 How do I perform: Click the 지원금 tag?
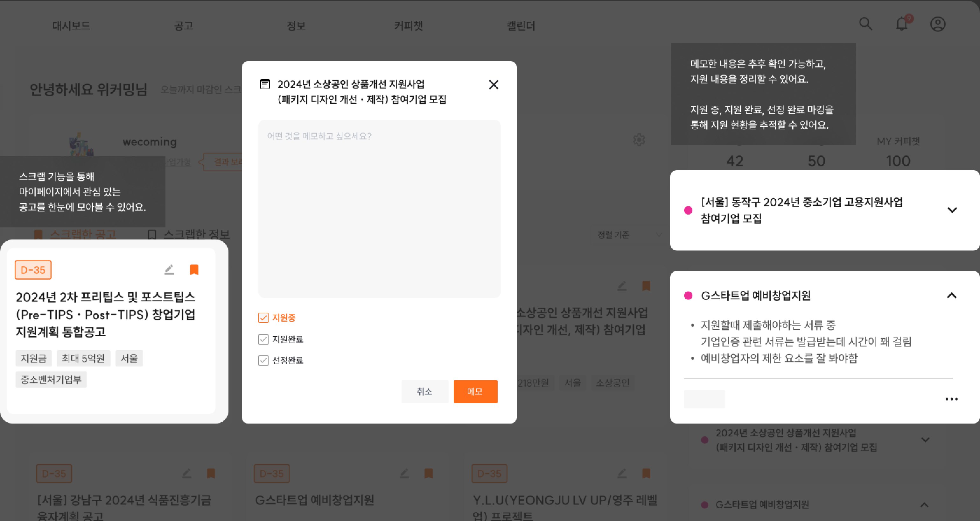click(33, 358)
